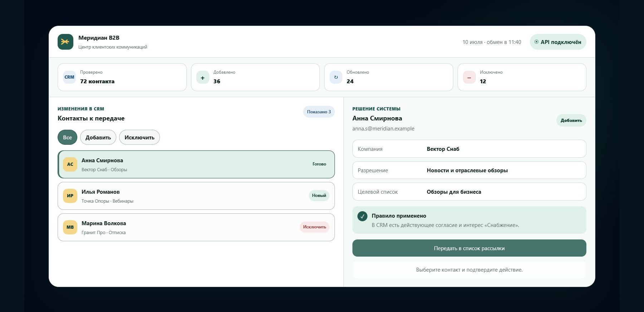Click the minus icon in Исключено card
This screenshot has height=312, width=644.
(469, 77)
